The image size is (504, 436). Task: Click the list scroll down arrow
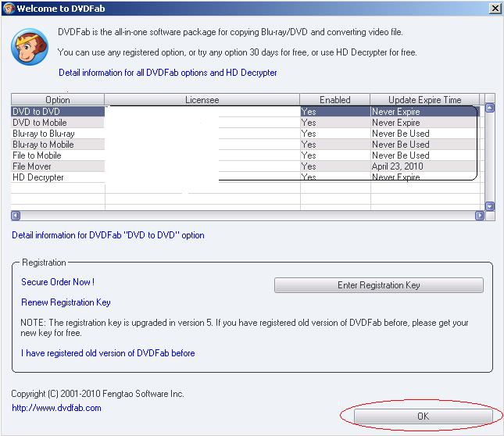489,206
